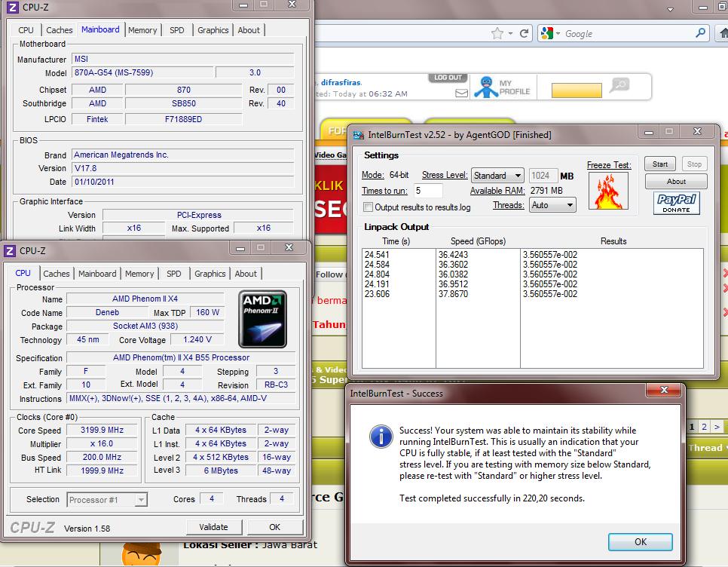Click the flame icon under Freeze Test

[608, 191]
